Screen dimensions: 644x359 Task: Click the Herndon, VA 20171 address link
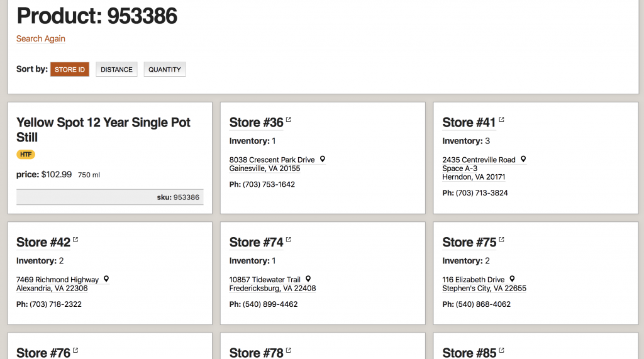474,177
